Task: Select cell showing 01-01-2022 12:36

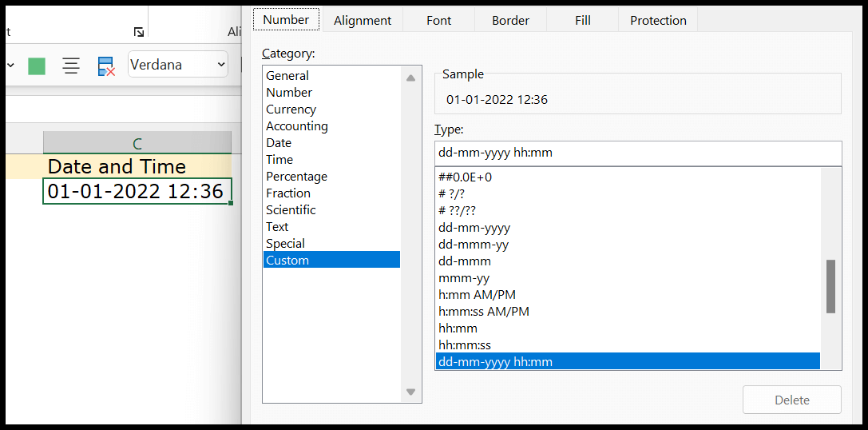Action: 137,191
